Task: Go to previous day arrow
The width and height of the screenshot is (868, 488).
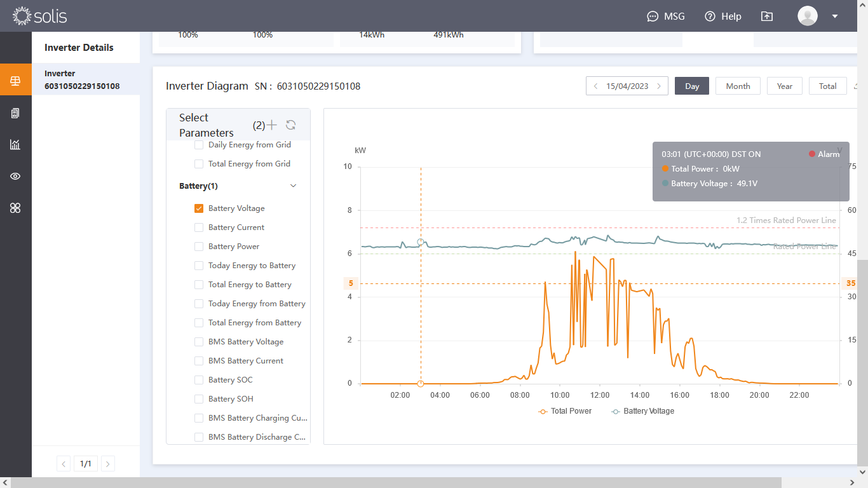Action: pyautogui.click(x=595, y=86)
